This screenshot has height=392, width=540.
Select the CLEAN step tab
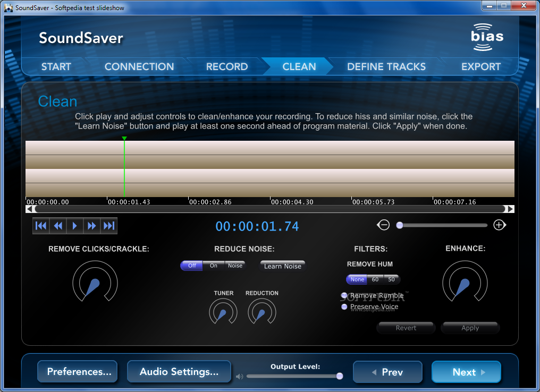[x=299, y=66]
